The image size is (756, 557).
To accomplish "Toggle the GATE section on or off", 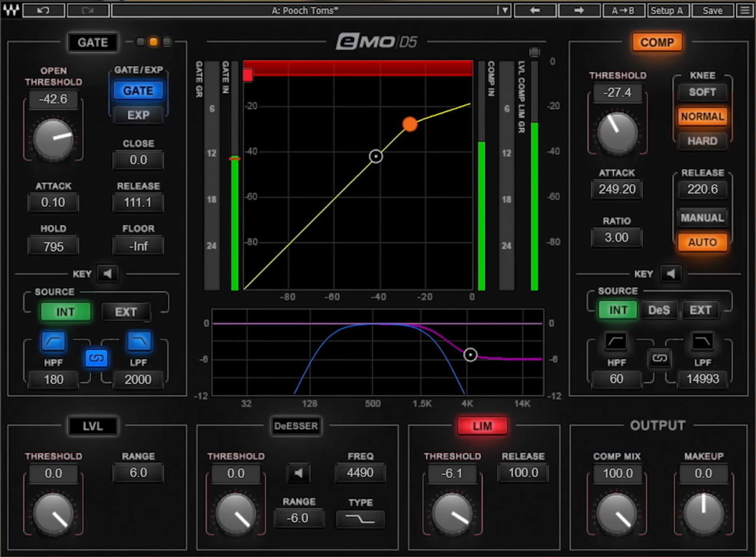I will pyautogui.click(x=93, y=43).
